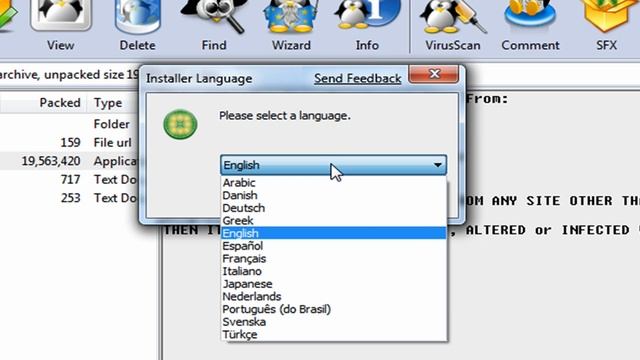Pick Português (do Brasil) option

coord(333,309)
